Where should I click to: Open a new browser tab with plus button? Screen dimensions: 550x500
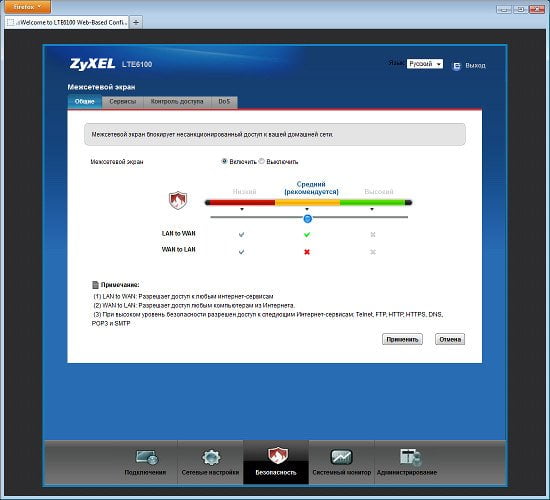(x=136, y=22)
